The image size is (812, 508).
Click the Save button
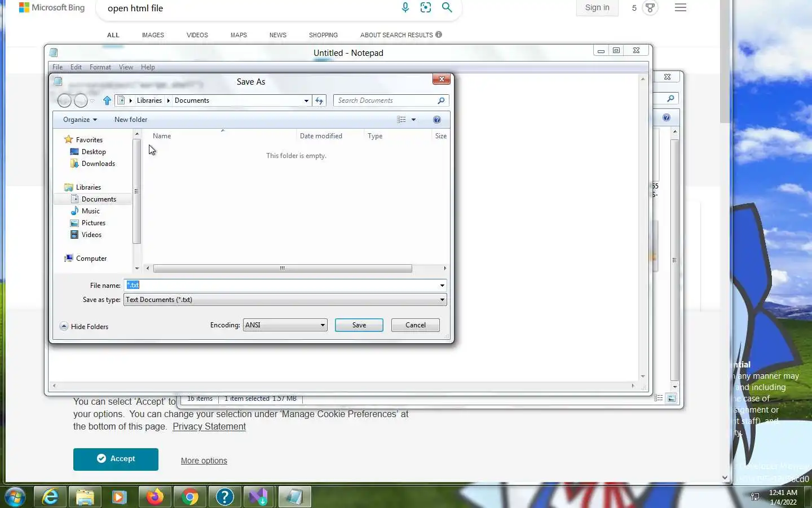(x=359, y=325)
